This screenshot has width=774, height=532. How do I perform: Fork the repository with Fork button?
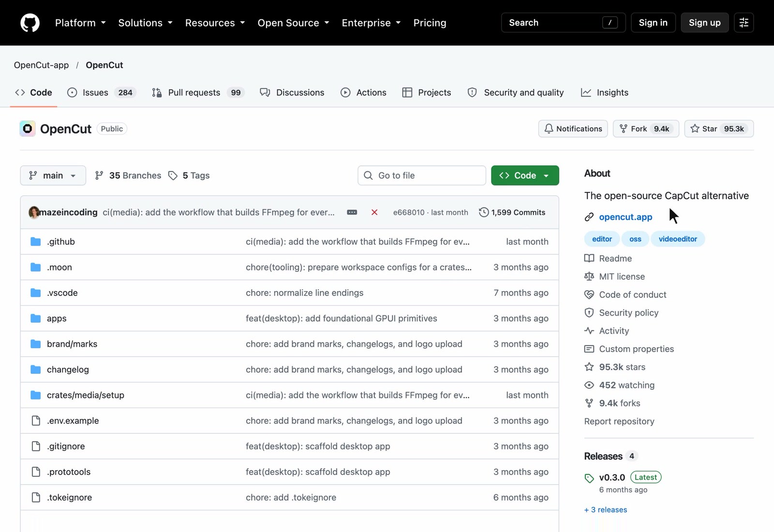(646, 129)
